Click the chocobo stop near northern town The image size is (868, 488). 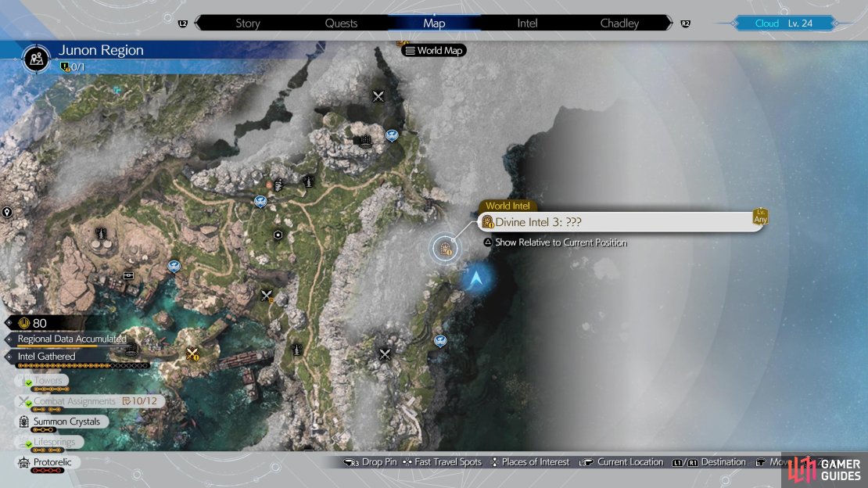tap(392, 136)
